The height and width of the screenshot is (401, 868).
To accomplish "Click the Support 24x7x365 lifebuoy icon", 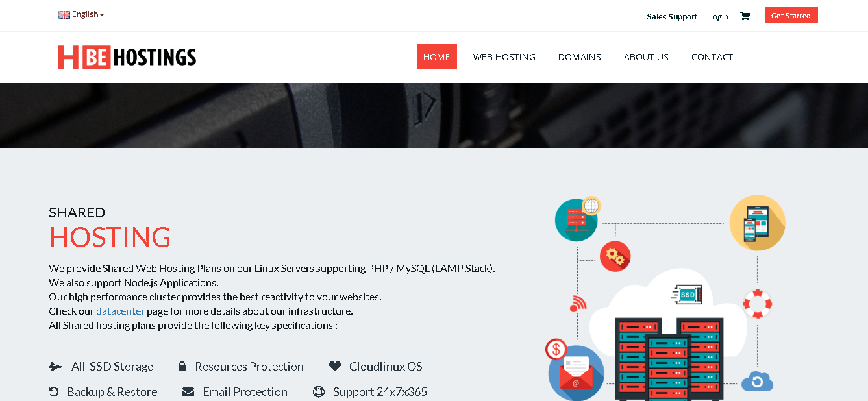I will pos(319,391).
